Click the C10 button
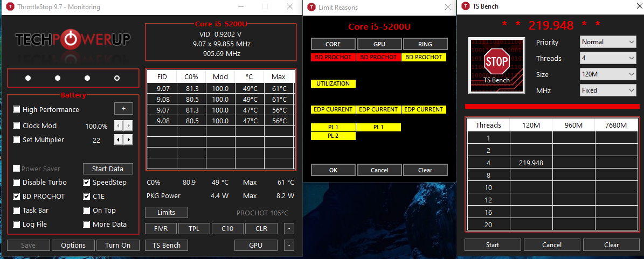644x259 pixels. coord(228,229)
